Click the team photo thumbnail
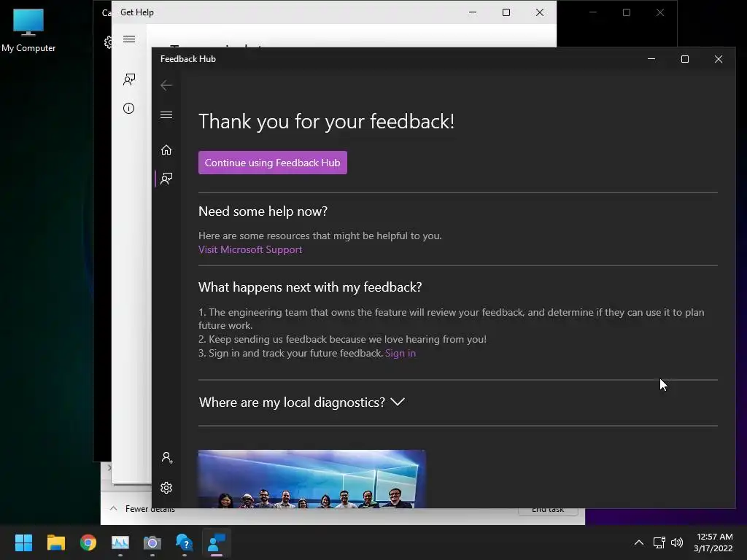This screenshot has height=560, width=747. coord(311,478)
